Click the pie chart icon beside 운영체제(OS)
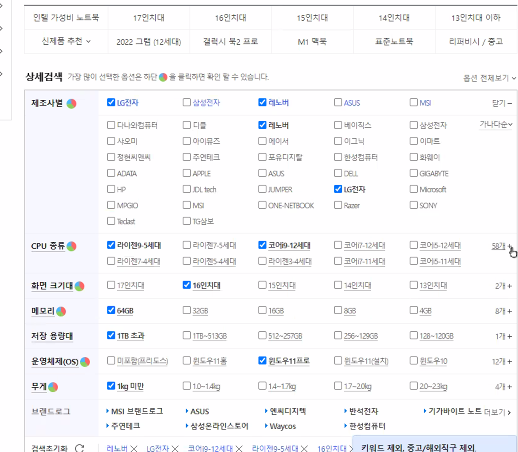 point(85,362)
